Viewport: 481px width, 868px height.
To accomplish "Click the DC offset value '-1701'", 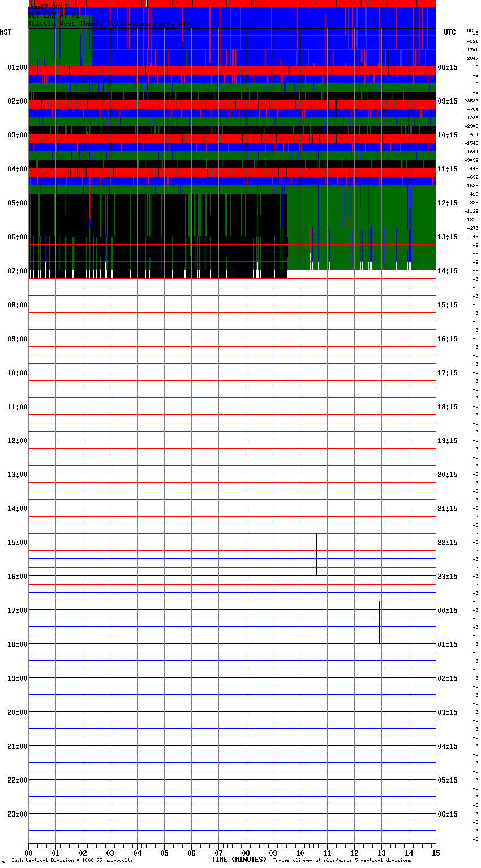I will (x=471, y=50).
